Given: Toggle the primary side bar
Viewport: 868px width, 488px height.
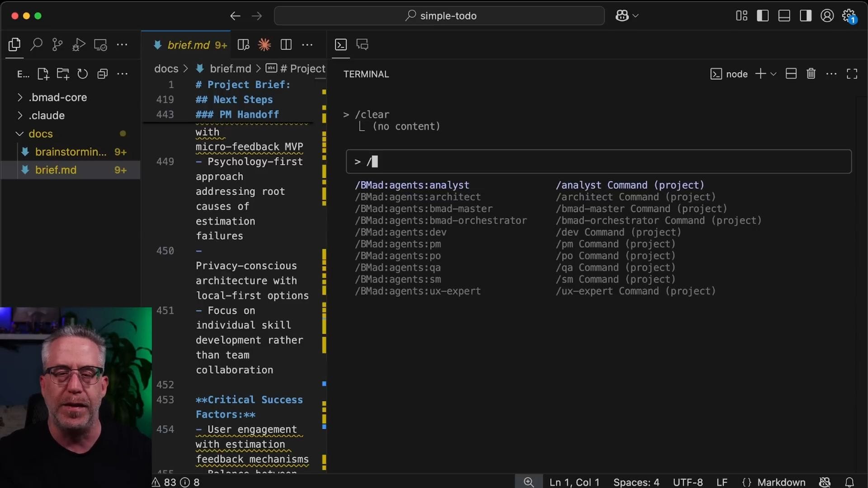Looking at the screenshot, I should pos(763,16).
